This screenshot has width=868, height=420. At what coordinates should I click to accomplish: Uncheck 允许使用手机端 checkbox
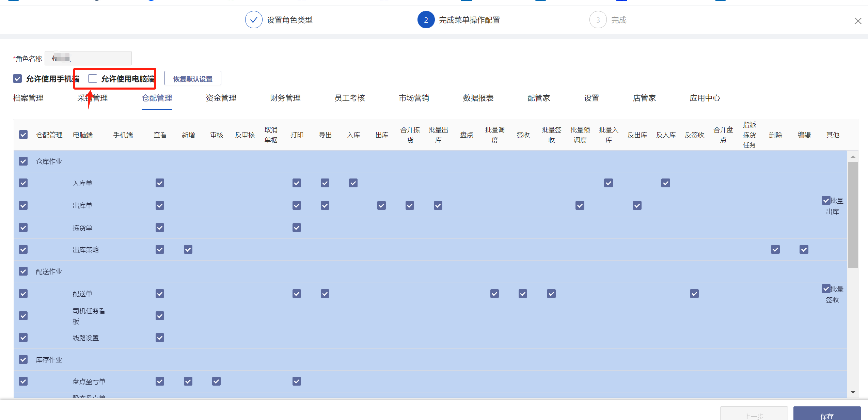point(17,79)
